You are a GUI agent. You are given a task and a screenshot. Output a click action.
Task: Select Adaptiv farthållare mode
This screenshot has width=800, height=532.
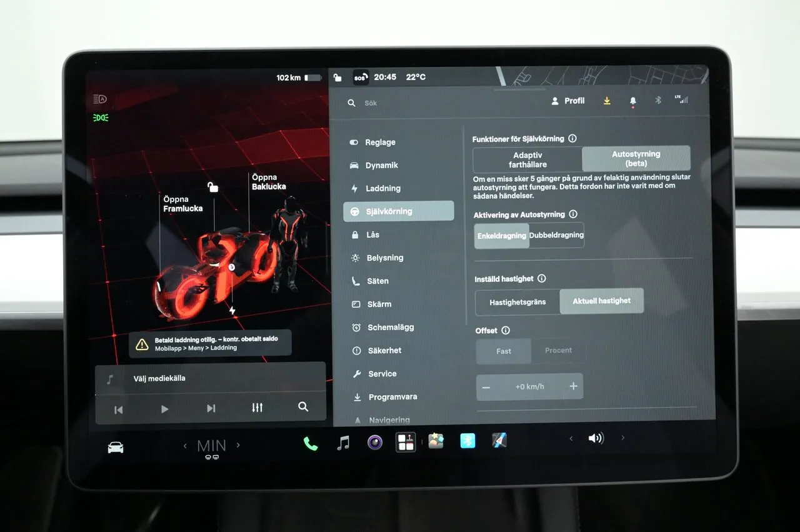pyautogui.click(x=527, y=160)
